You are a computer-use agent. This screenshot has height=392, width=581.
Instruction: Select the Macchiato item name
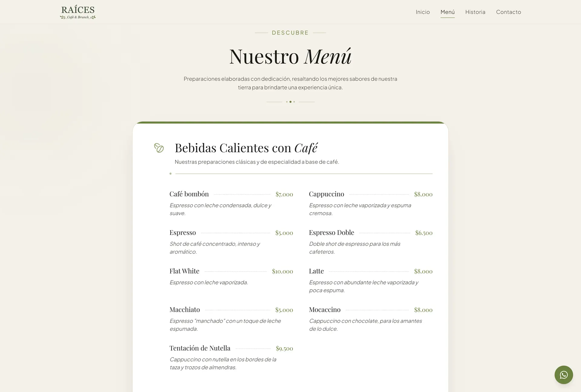tap(185, 310)
